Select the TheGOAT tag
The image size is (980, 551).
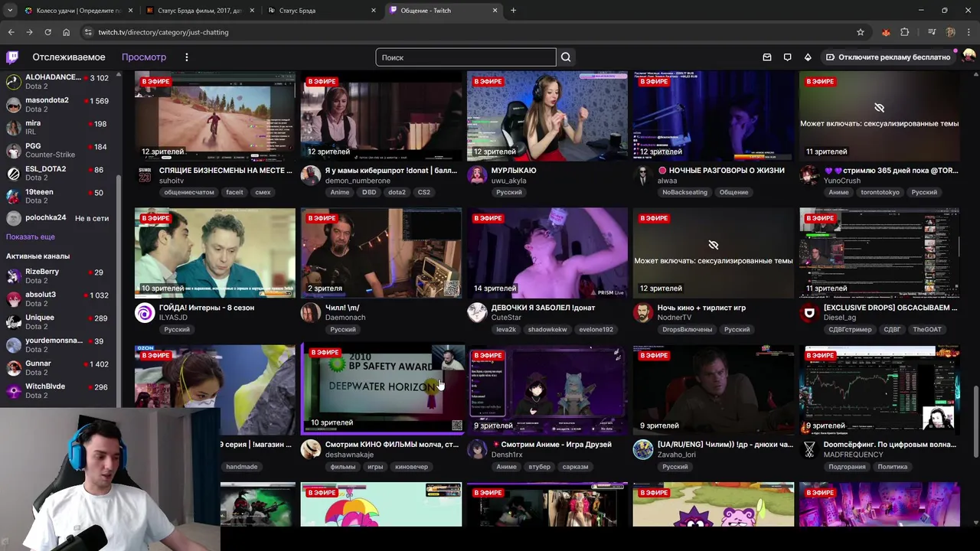pyautogui.click(x=927, y=330)
